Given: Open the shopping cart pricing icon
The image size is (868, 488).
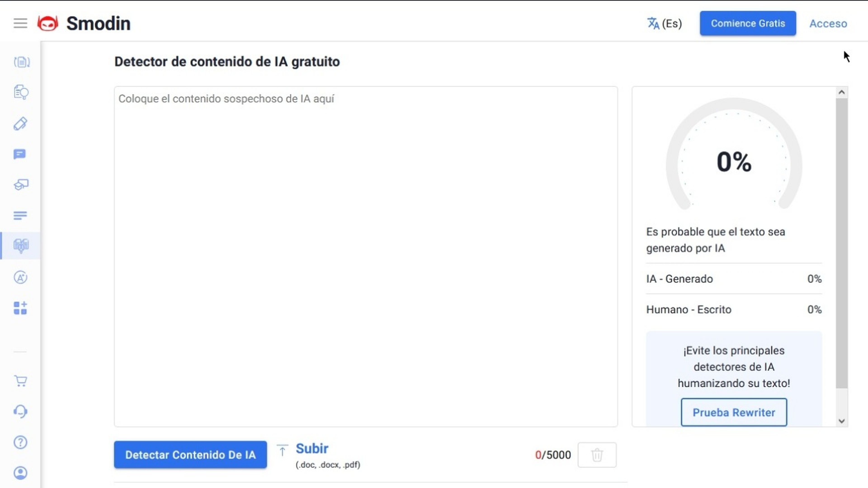Looking at the screenshot, I should click(21, 381).
